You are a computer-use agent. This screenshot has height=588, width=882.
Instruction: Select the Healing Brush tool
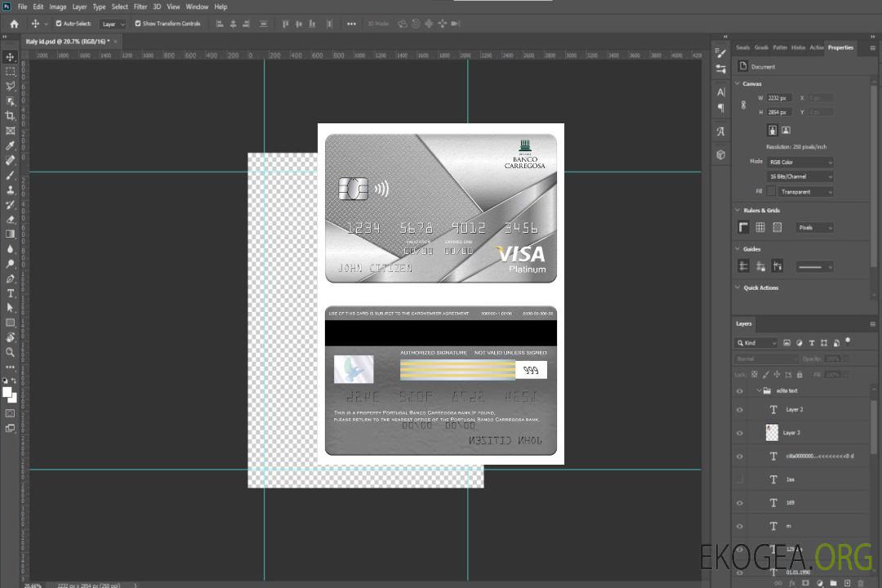pyautogui.click(x=10, y=160)
